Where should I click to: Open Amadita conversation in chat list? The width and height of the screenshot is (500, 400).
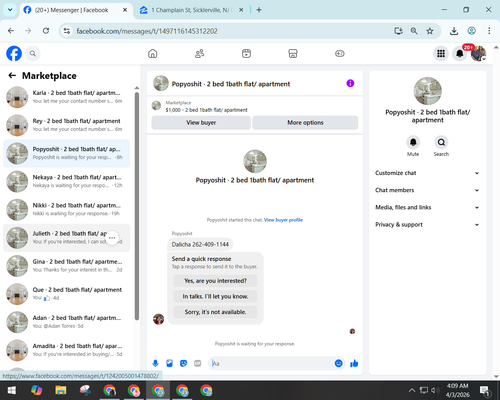coord(67,350)
